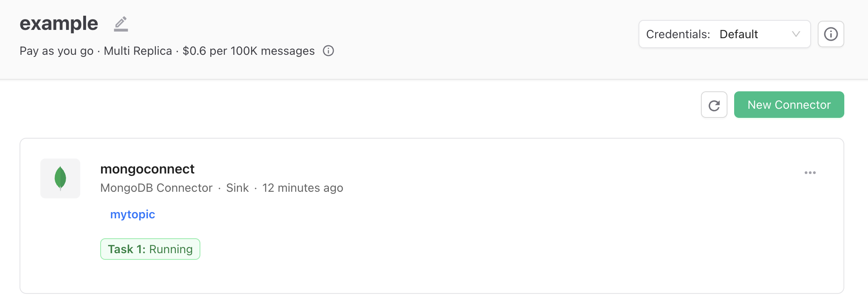
Task: Click the MongoDB leaf logo
Action: tap(60, 178)
